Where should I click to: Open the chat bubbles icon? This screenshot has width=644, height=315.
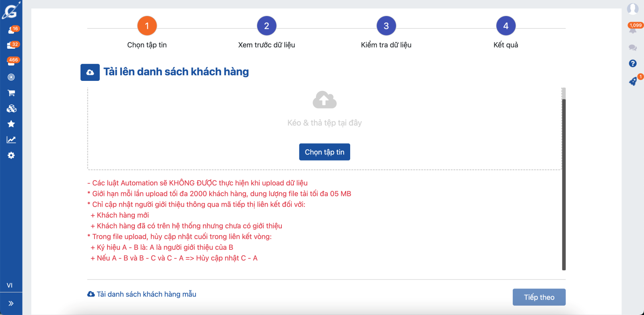(633, 48)
